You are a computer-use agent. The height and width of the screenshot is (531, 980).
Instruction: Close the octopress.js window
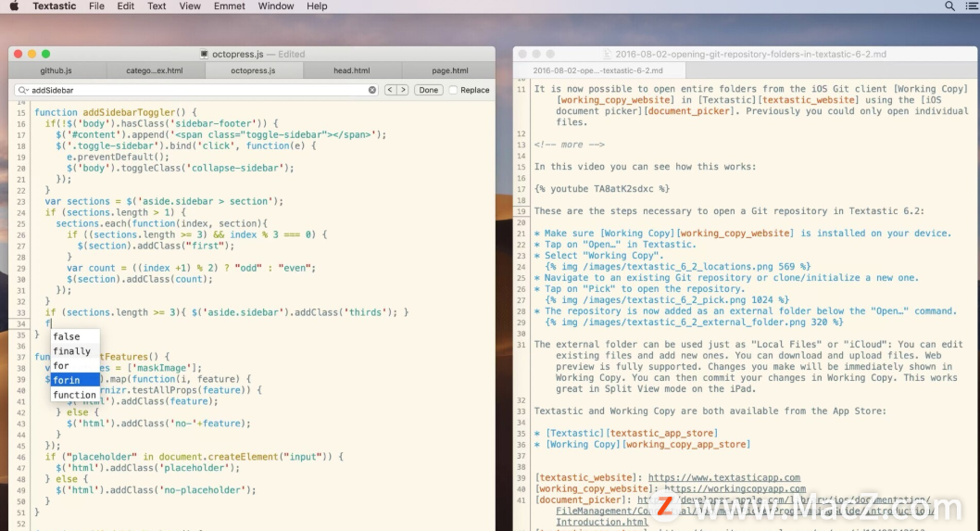pyautogui.click(x=19, y=55)
